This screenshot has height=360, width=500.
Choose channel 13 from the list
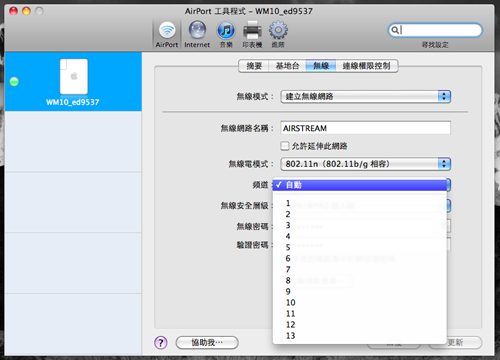coord(360,336)
